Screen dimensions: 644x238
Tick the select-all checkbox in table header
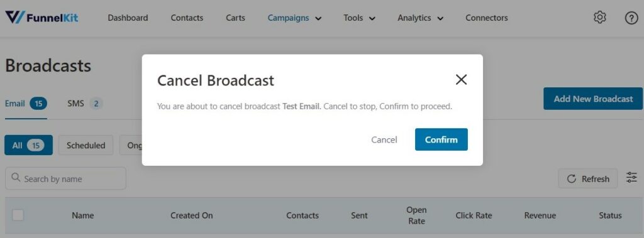click(x=18, y=215)
